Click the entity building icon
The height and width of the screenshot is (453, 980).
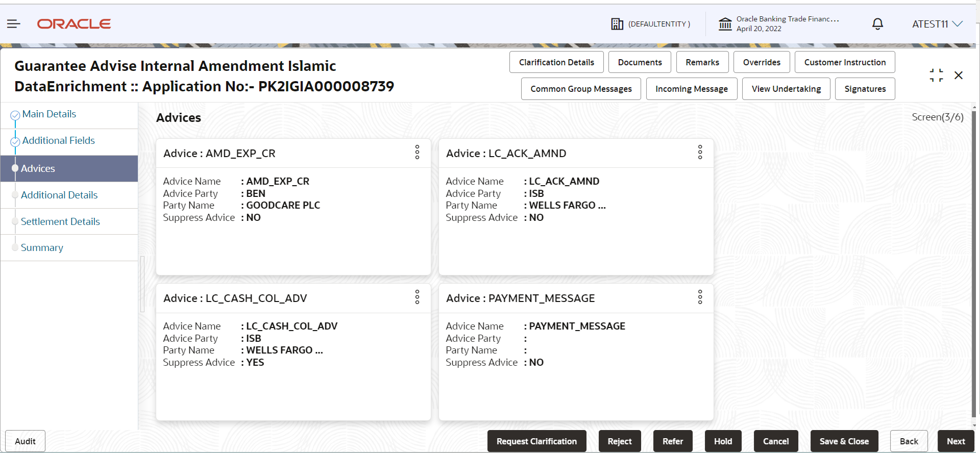point(617,24)
